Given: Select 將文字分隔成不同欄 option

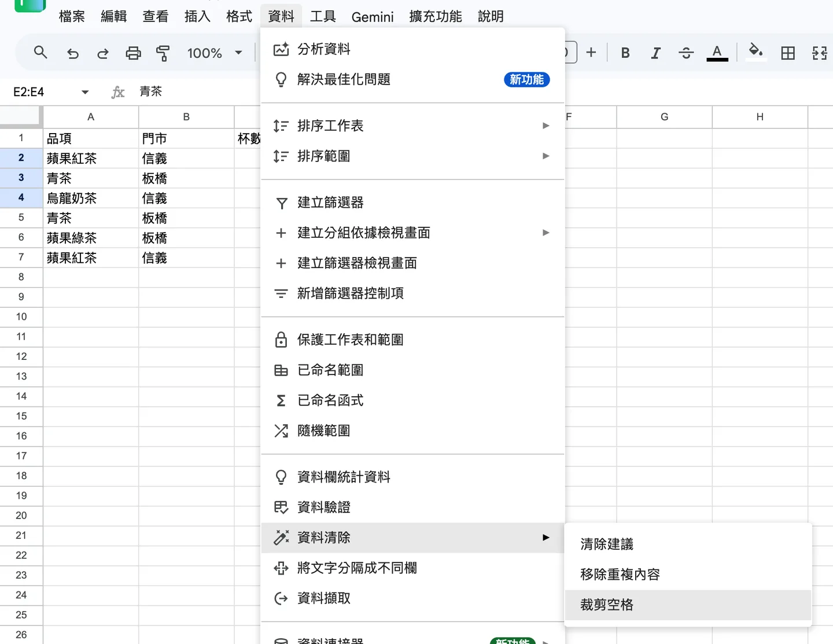Looking at the screenshot, I should click(412, 568).
